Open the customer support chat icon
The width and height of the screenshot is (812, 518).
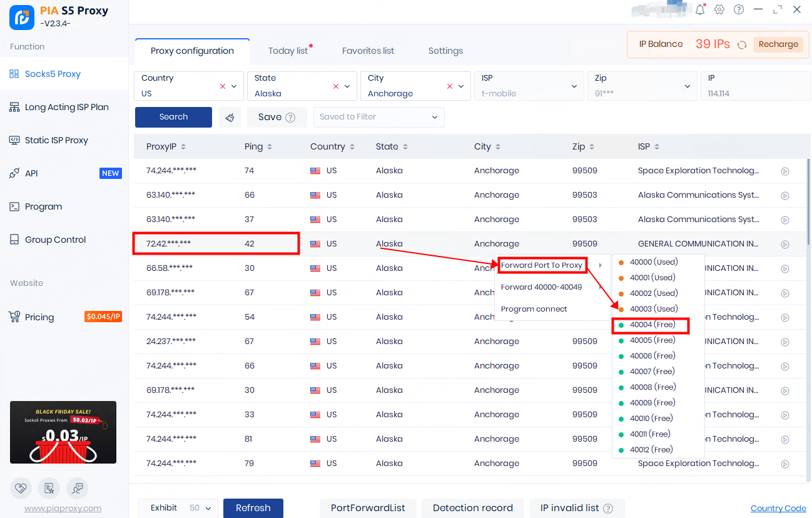78,488
